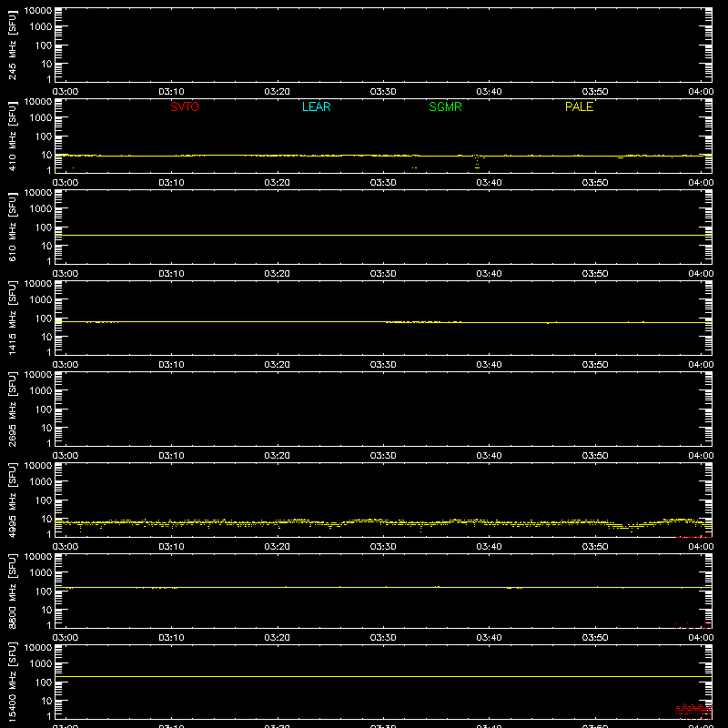Click the 04:00 label under the 4995 MHz panel

coord(701,547)
